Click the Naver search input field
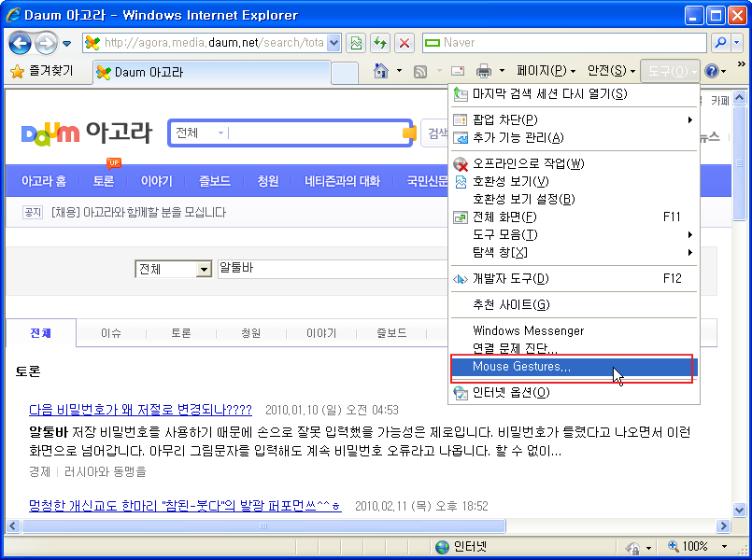 [x=570, y=43]
